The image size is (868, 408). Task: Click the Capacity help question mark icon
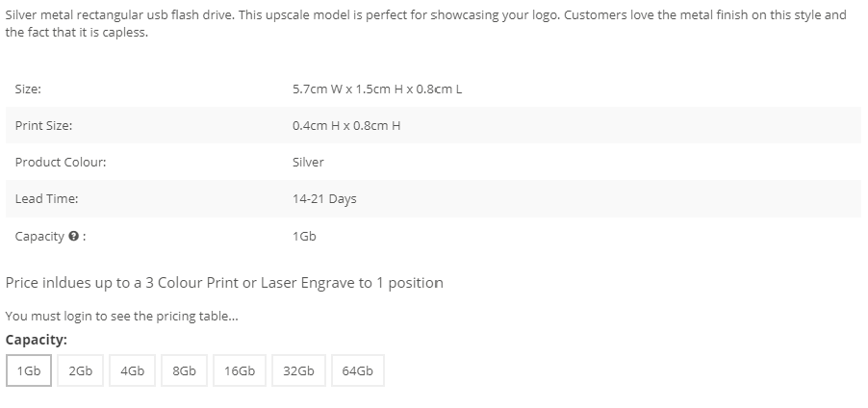click(x=73, y=237)
